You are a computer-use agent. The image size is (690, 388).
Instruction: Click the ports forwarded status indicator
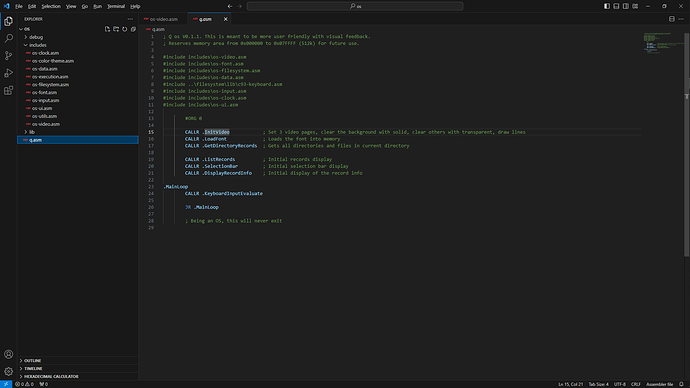(x=44, y=384)
